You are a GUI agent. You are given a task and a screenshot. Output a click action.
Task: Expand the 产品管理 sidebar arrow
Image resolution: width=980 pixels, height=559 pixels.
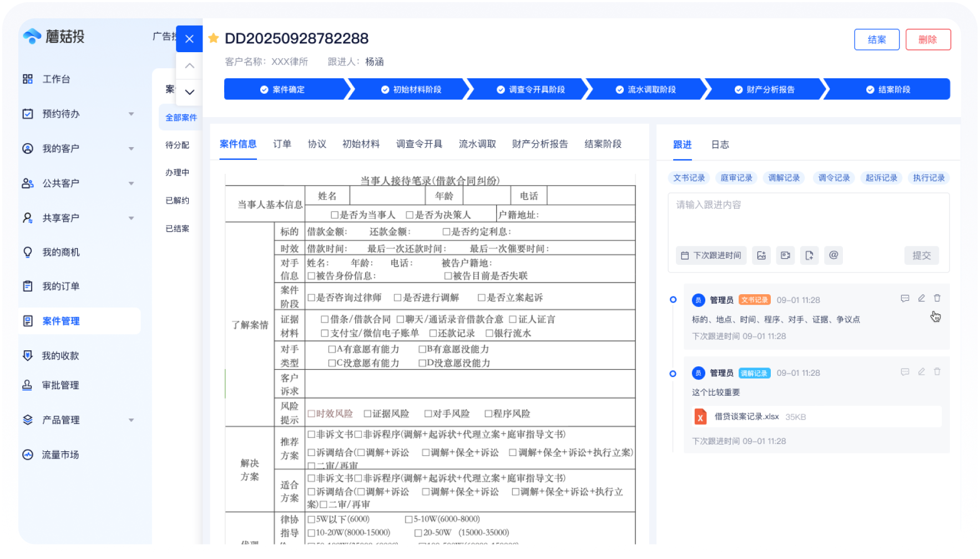(132, 420)
